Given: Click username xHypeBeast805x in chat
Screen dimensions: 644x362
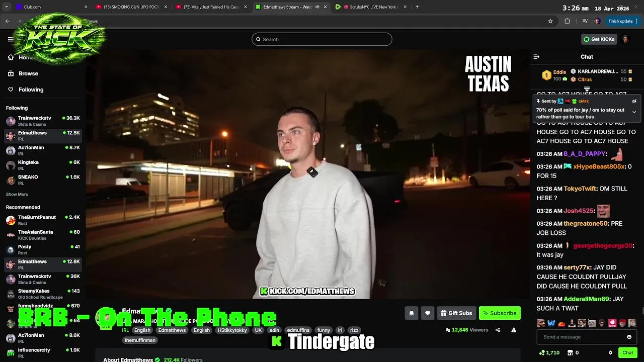Looking at the screenshot, I should 599,166.
